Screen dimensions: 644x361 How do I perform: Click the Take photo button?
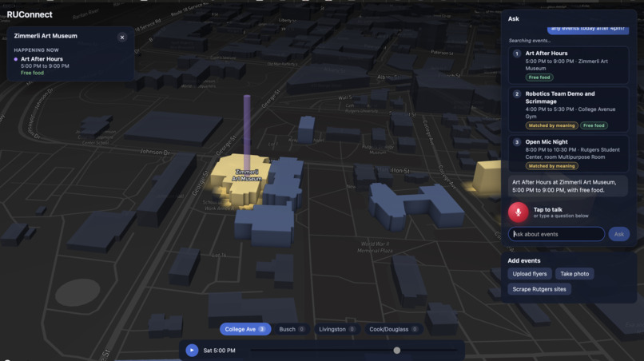[574, 273]
